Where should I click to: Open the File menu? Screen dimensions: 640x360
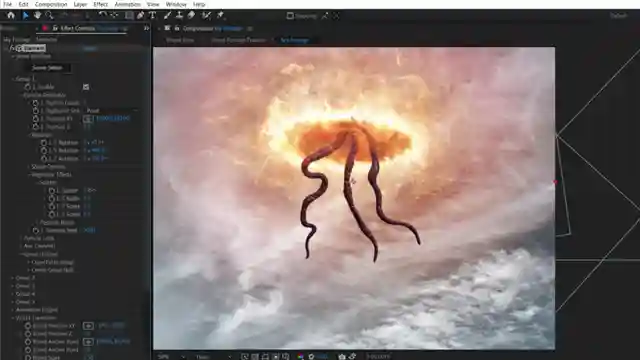[7, 4]
